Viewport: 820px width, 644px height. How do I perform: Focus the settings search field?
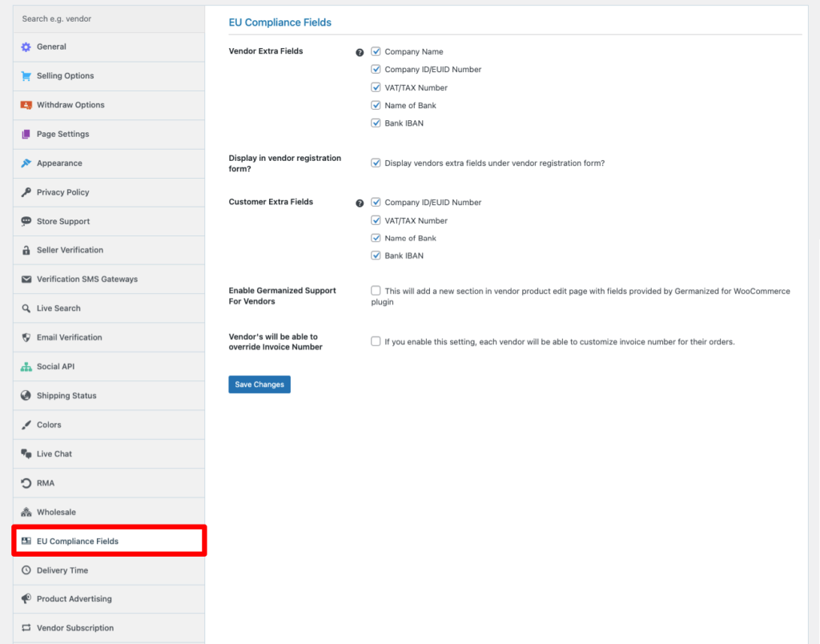click(109, 19)
